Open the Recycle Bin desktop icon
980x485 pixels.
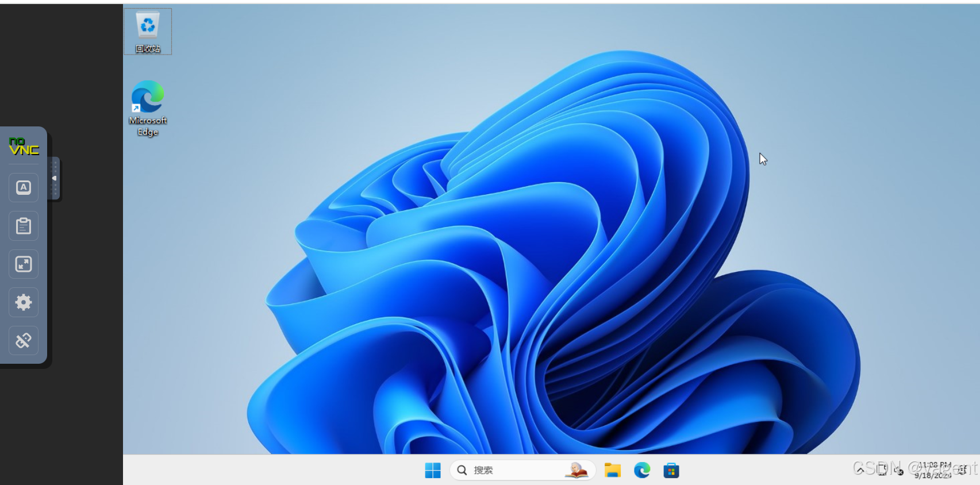(148, 32)
